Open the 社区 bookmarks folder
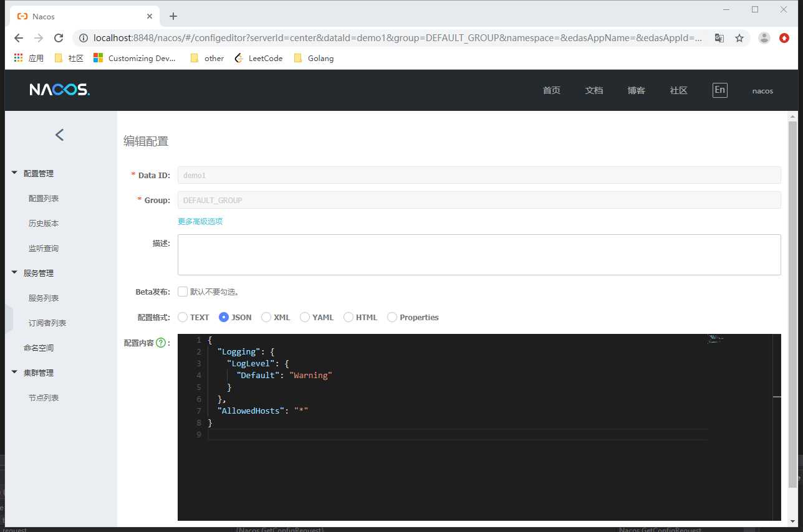This screenshot has height=532, width=803. [69, 58]
